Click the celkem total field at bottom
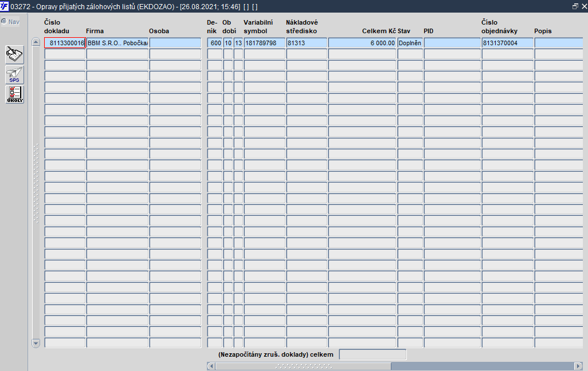588x371 pixels. [373, 354]
